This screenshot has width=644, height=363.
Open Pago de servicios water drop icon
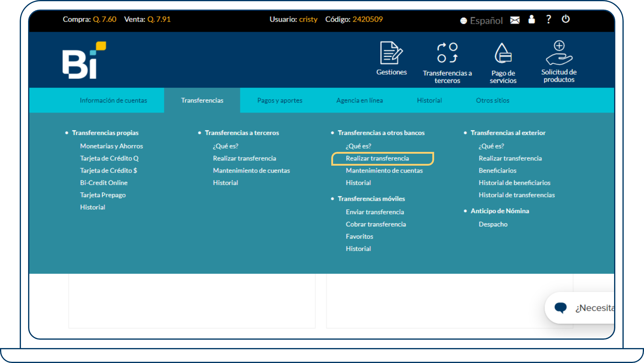click(503, 53)
